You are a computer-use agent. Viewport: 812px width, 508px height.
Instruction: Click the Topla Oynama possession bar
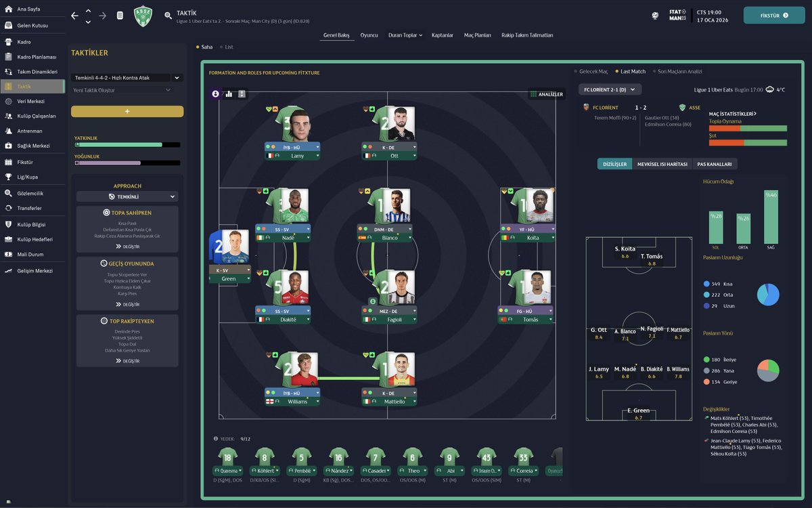pyautogui.click(x=748, y=128)
